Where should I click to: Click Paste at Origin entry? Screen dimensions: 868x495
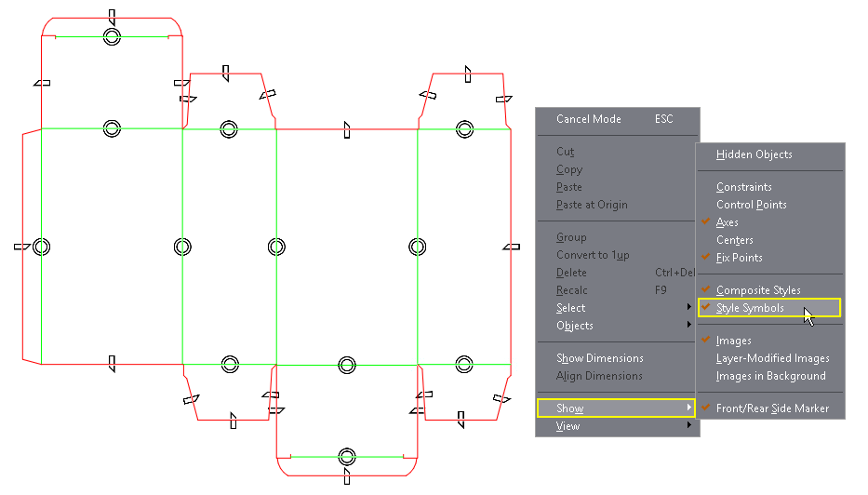tap(592, 205)
